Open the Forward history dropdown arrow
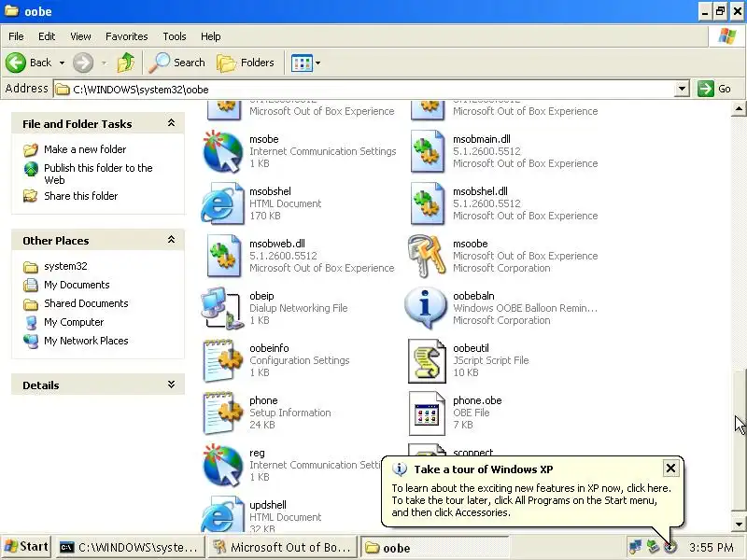 click(104, 63)
